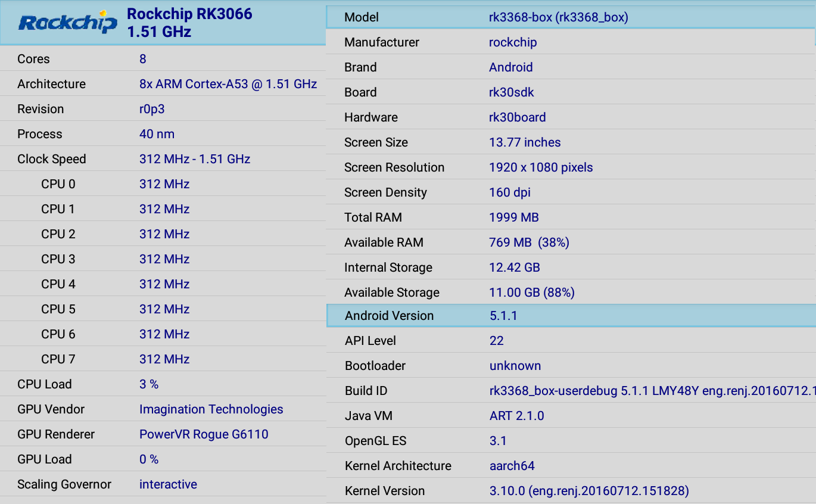This screenshot has width=816, height=504.
Task: Click the Kernel Architecture label
Action: click(x=398, y=466)
